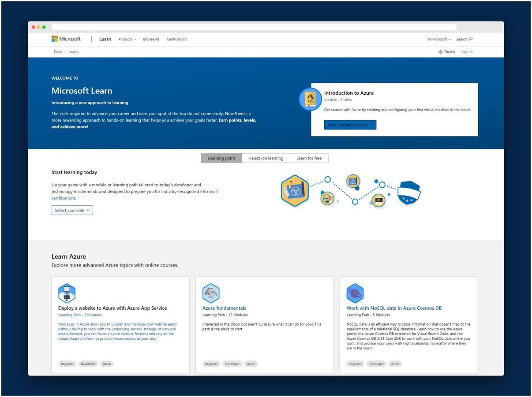Open Browse All in navigation

click(x=151, y=39)
